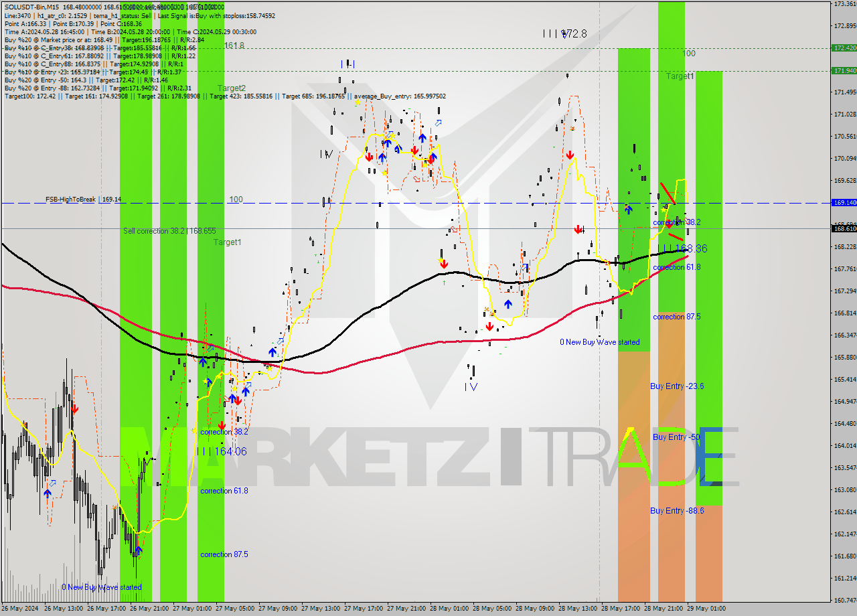Click the 163.08 price scale tick
This screenshot has height=616, width=857.
tap(845, 489)
